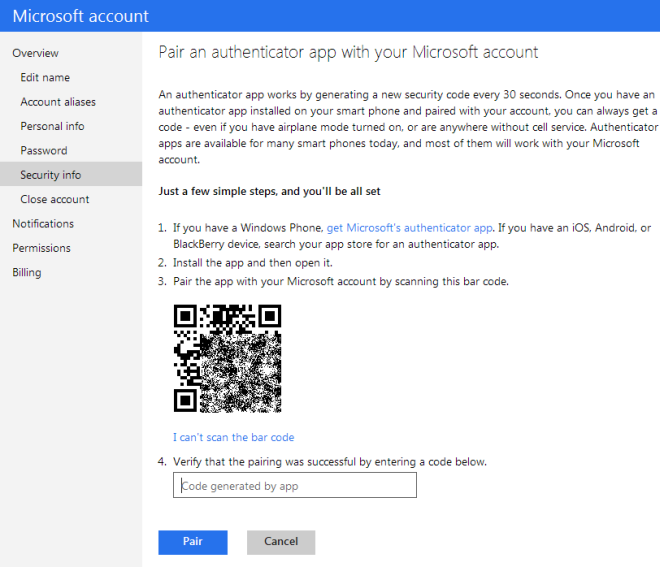Cancel the authenticator pairing

point(281,542)
